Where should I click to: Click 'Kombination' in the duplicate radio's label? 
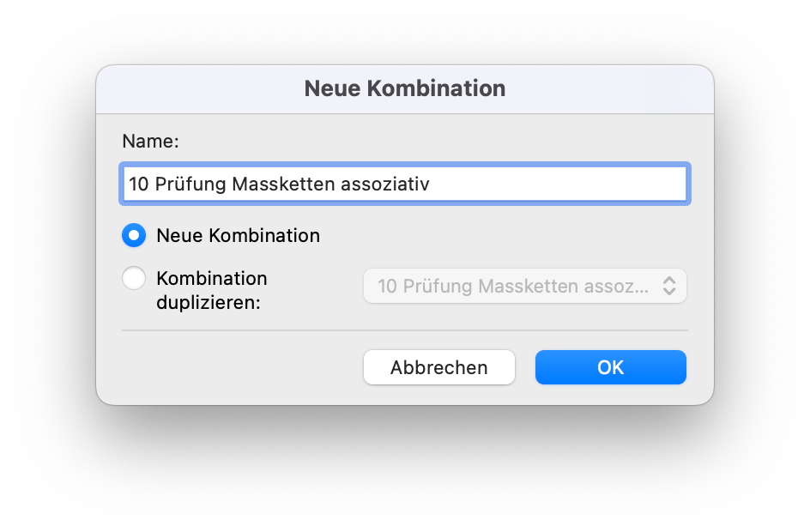[x=212, y=279]
